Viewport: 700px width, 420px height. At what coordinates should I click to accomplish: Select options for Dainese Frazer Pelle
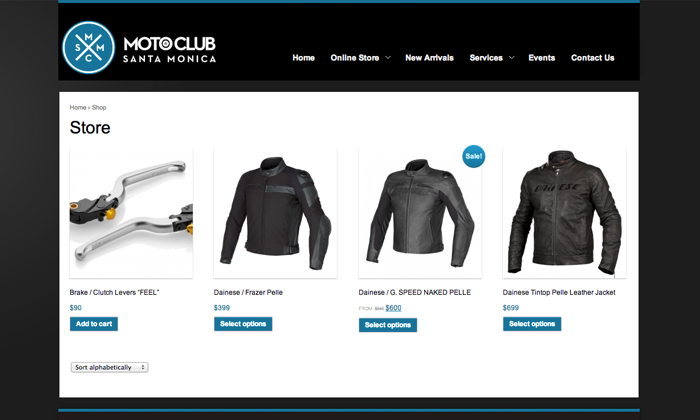click(243, 324)
